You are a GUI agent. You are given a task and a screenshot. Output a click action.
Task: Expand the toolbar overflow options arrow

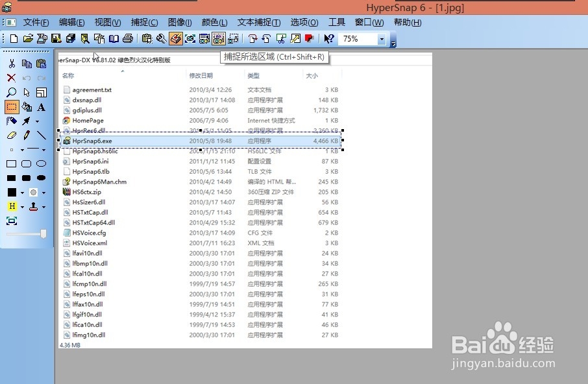[x=393, y=44]
